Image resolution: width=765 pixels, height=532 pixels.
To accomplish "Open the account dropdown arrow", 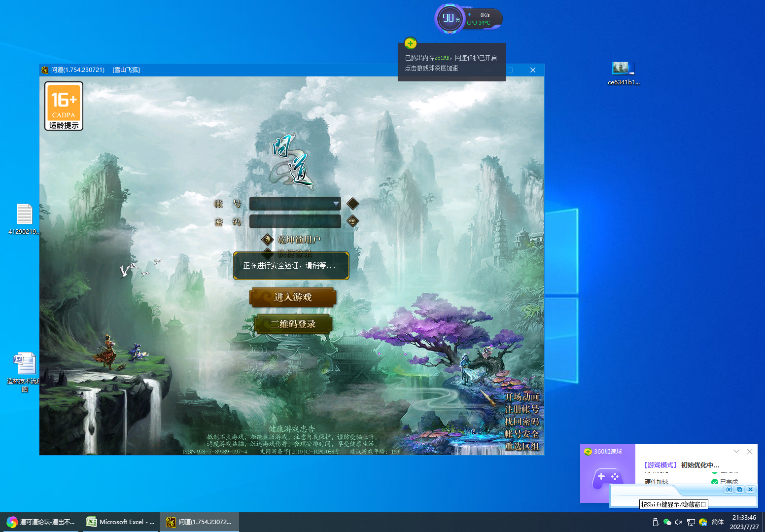I will coord(336,204).
